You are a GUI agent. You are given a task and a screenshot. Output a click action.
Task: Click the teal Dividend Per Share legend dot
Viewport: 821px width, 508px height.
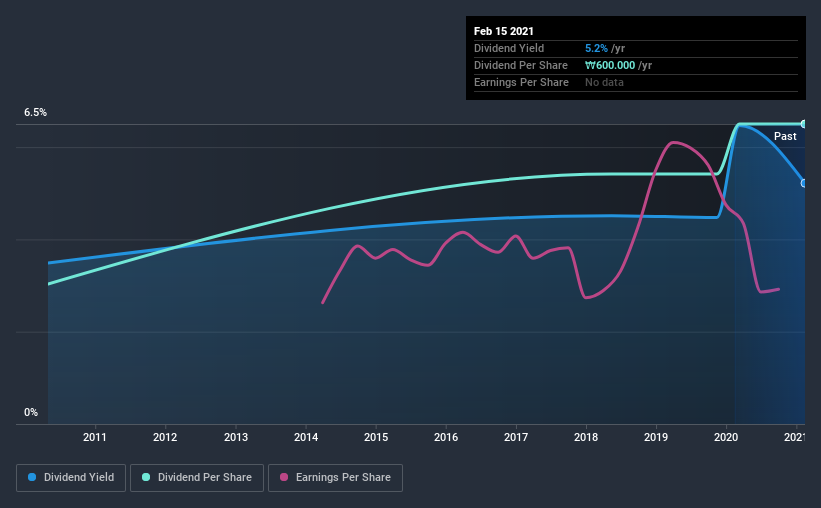146,477
